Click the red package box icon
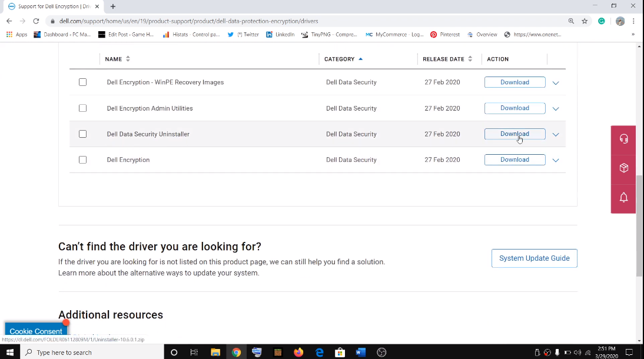The width and height of the screenshot is (644, 359). pyautogui.click(x=623, y=168)
